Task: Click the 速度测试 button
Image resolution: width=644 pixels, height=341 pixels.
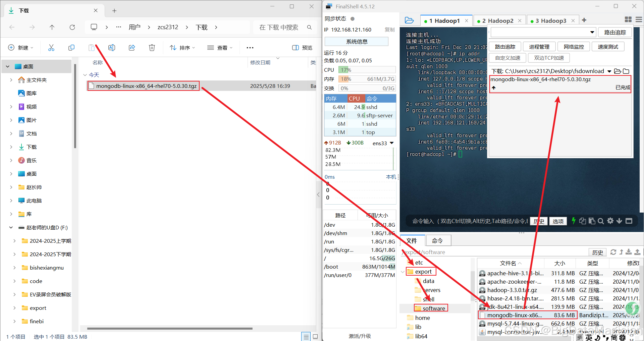Action: coord(608,47)
